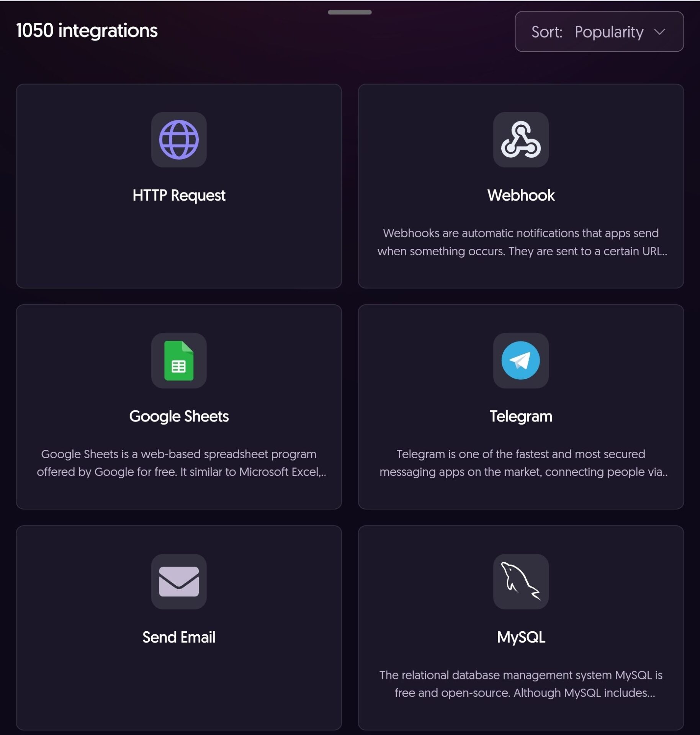The height and width of the screenshot is (735, 700).
Task: Click the Webhook description text
Action: point(522,242)
